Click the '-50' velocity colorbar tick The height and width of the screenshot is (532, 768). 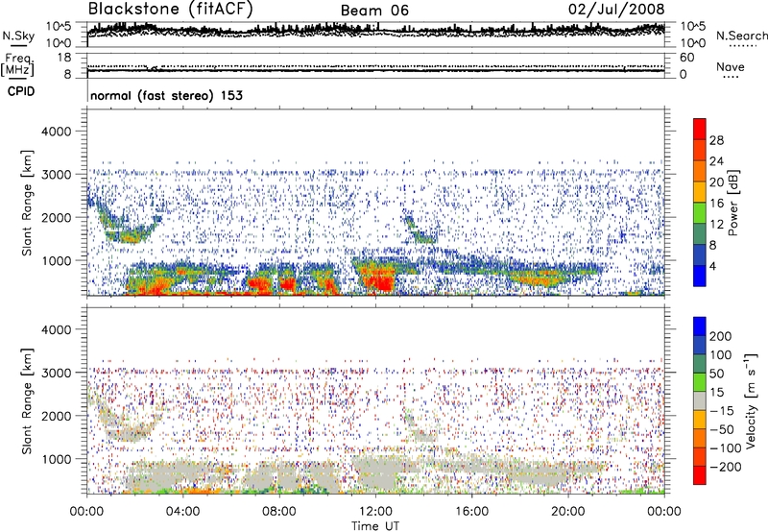(x=722, y=429)
